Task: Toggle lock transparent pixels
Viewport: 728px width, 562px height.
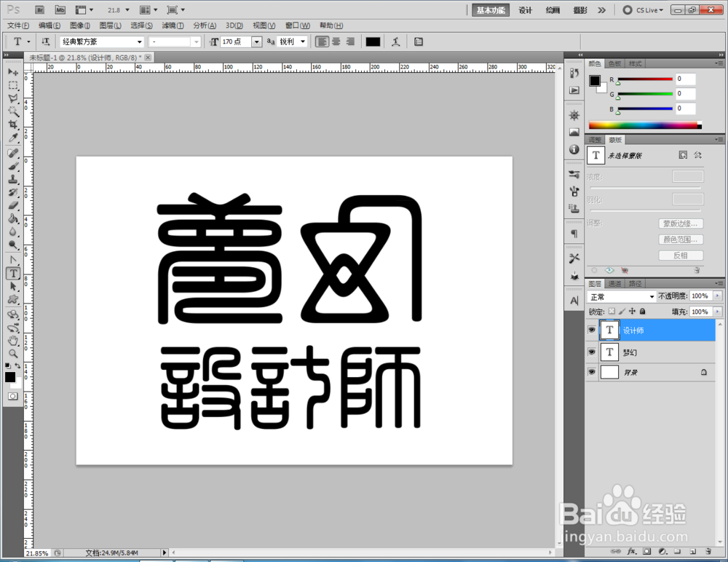Action: click(x=612, y=311)
